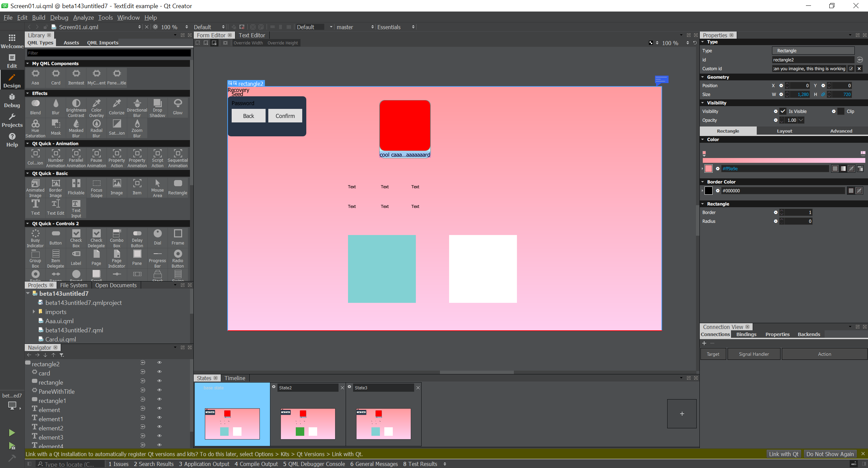The width and height of the screenshot is (868, 468).
Task: Collapse the Effects library section
Action: 28,93
